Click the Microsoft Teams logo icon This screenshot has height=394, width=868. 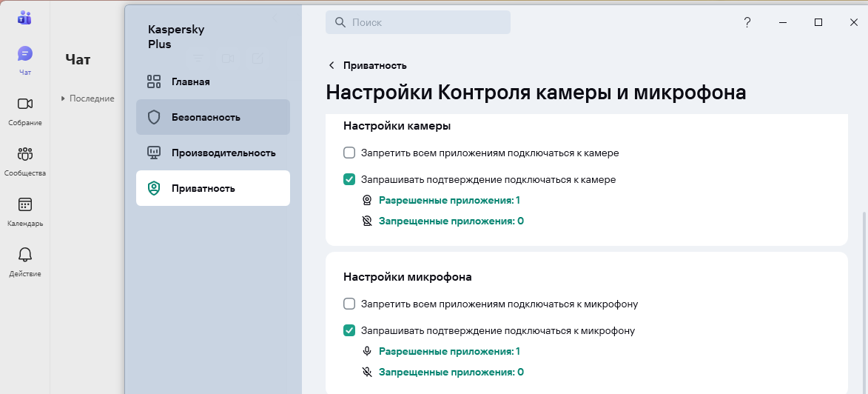point(25,18)
